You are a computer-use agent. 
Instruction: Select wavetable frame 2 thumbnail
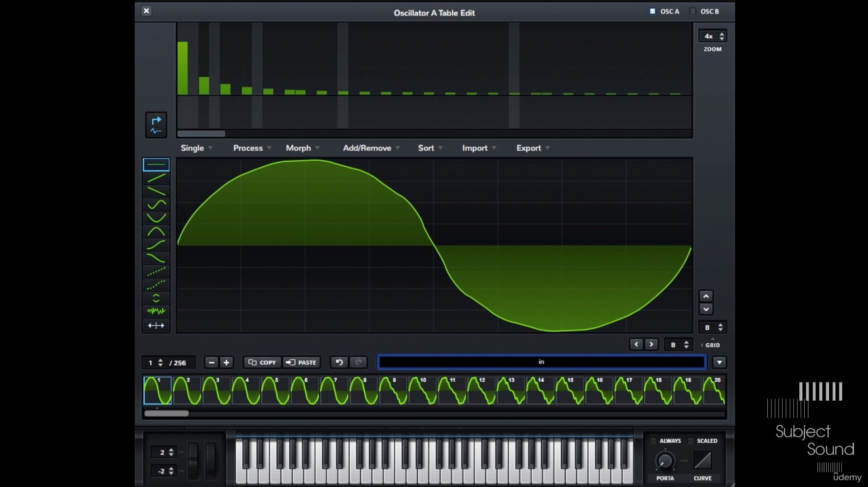pyautogui.click(x=187, y=391)
